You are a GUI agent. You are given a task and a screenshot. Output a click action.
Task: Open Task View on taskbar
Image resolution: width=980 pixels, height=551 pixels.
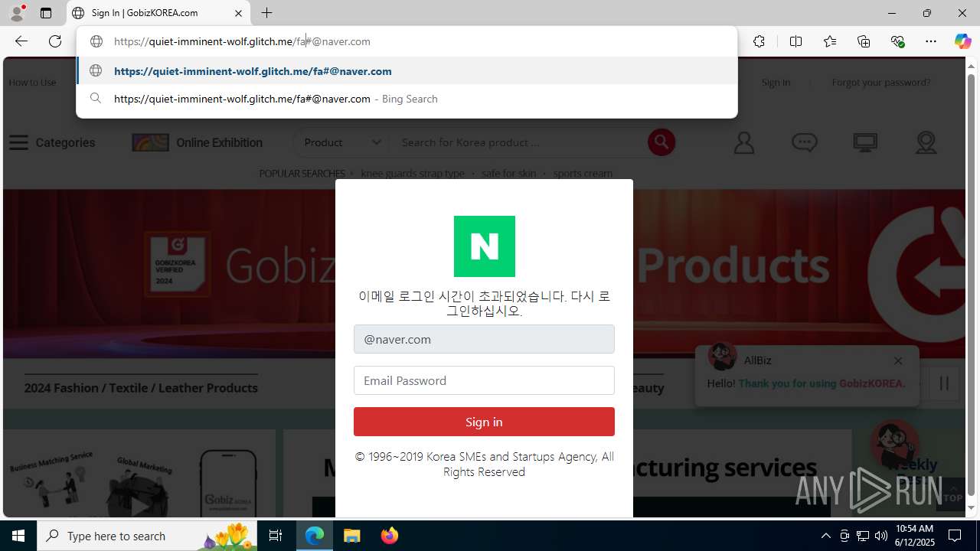276,536
